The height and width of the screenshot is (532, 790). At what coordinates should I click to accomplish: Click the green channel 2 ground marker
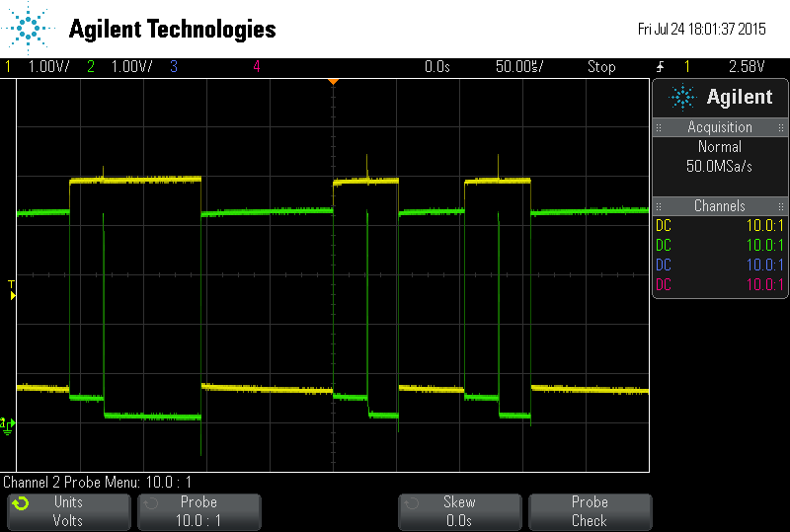click(x=8, y=425)
